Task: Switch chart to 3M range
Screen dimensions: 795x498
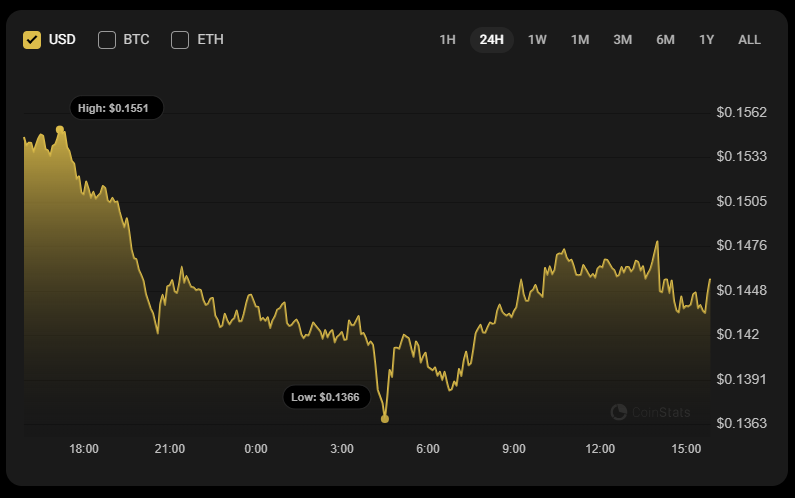Action: (x=623, y=40)
